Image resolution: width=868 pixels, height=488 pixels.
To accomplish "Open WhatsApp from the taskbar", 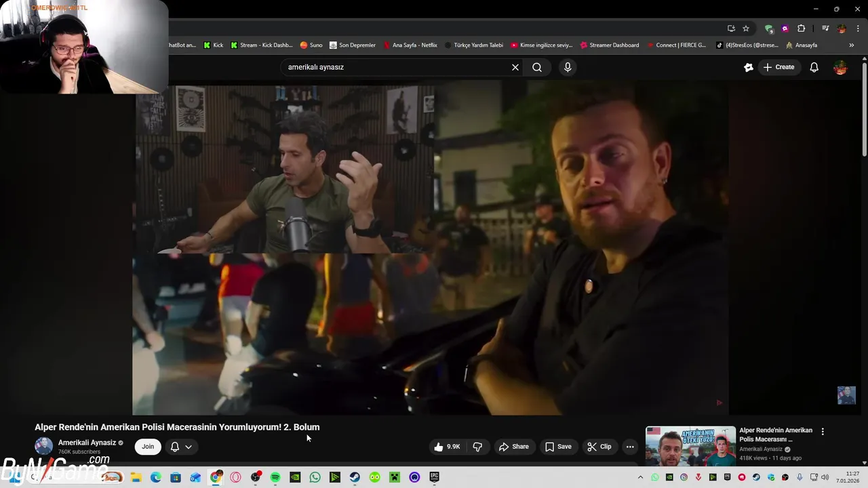I will (315, 477).
